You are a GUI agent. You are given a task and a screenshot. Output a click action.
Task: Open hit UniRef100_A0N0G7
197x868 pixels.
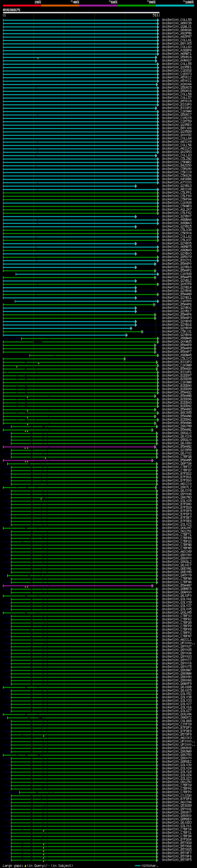point(176,61)
